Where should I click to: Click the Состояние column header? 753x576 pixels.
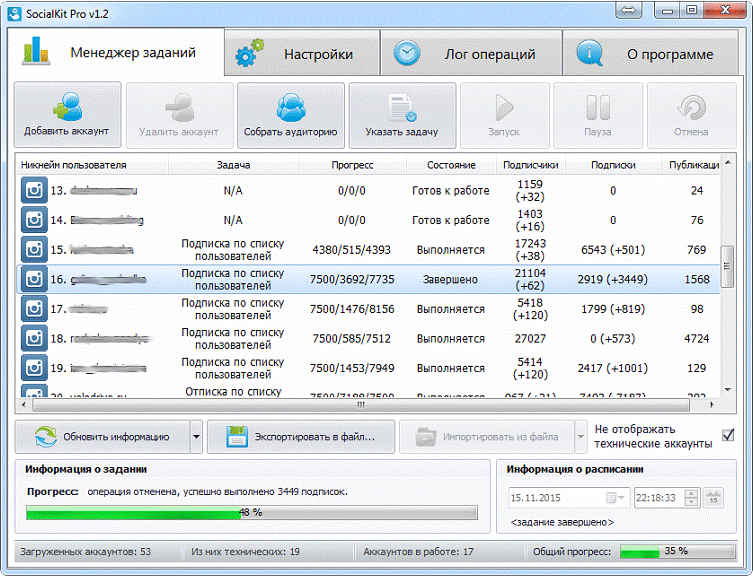point(451,165)
